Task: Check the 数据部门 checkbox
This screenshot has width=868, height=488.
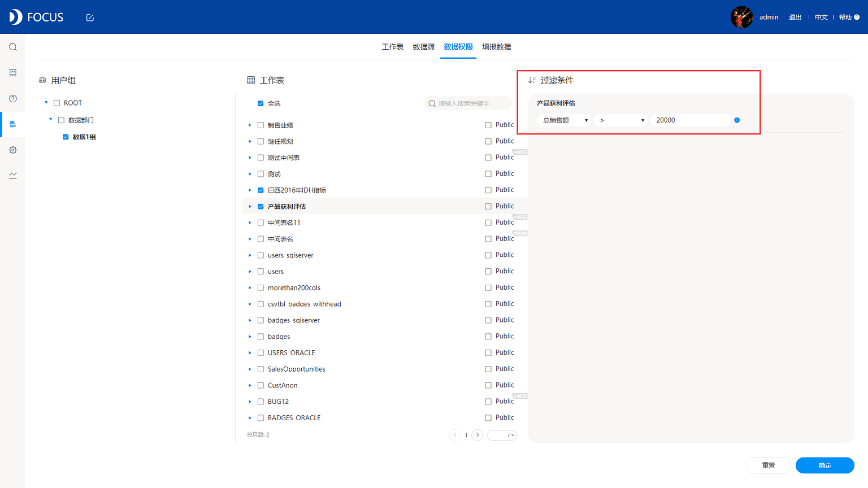Action: 61,120
